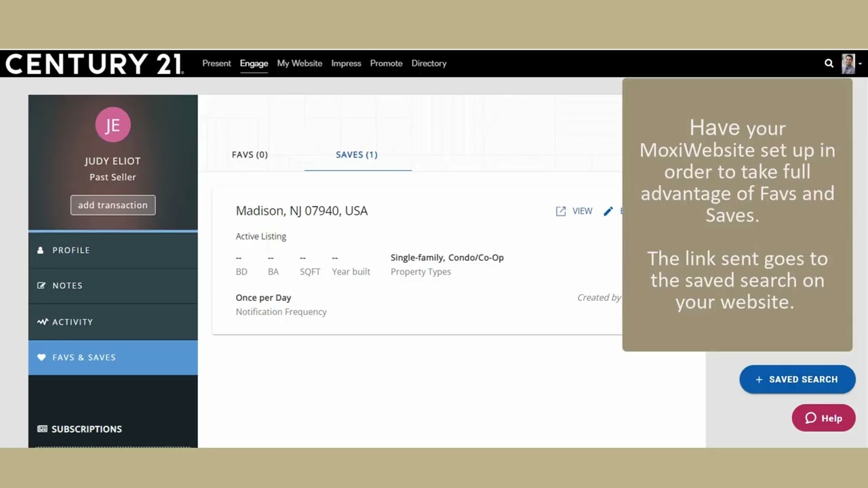Screen dimensions: 868x488
Task: Go to the Engage section
Action: 254,63
